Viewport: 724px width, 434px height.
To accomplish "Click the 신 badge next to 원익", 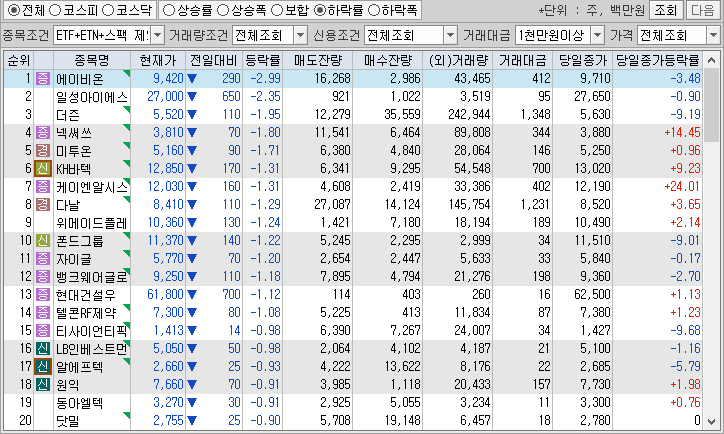I will click(x=43, y=385).
